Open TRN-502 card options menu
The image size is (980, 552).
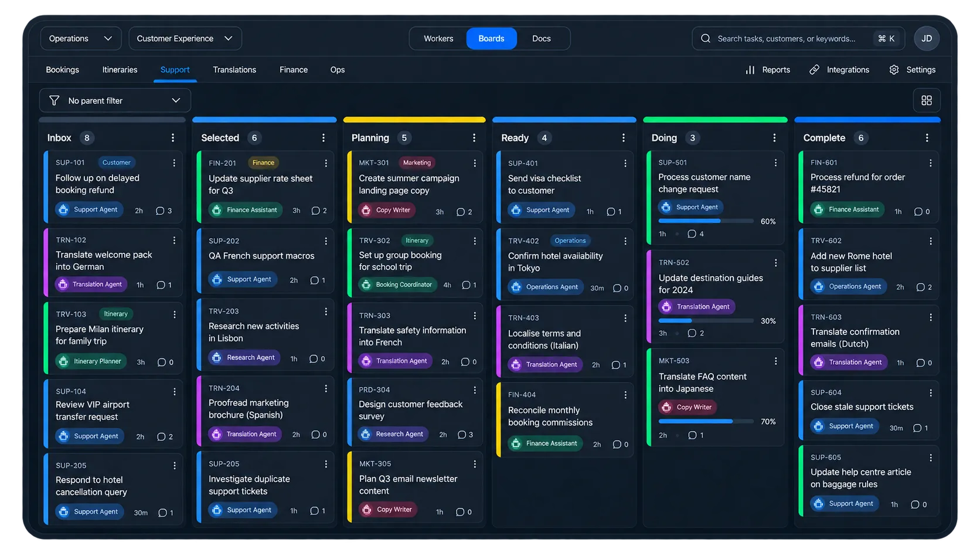click(775, 263)
